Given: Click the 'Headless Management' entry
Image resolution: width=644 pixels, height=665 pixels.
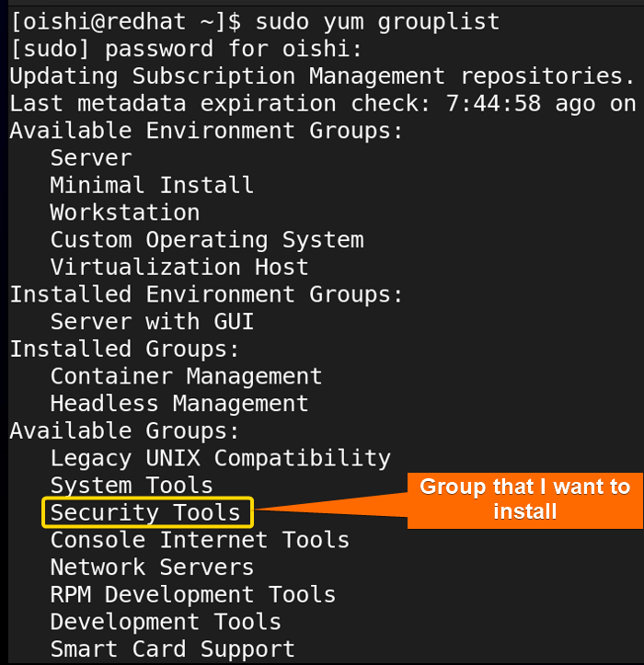Looking at the screenshot, I should tap(179, 404).
